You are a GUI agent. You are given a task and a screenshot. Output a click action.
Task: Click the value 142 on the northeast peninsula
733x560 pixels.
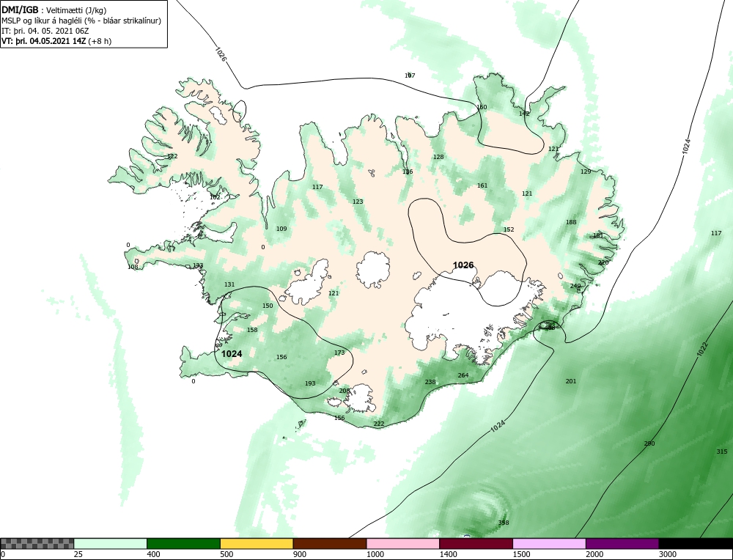[525, 114]
